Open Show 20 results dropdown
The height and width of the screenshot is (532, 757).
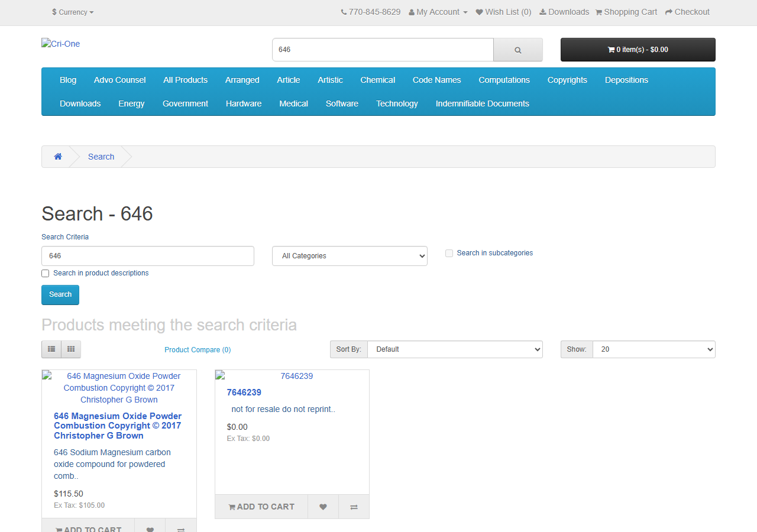click(654, 349)
